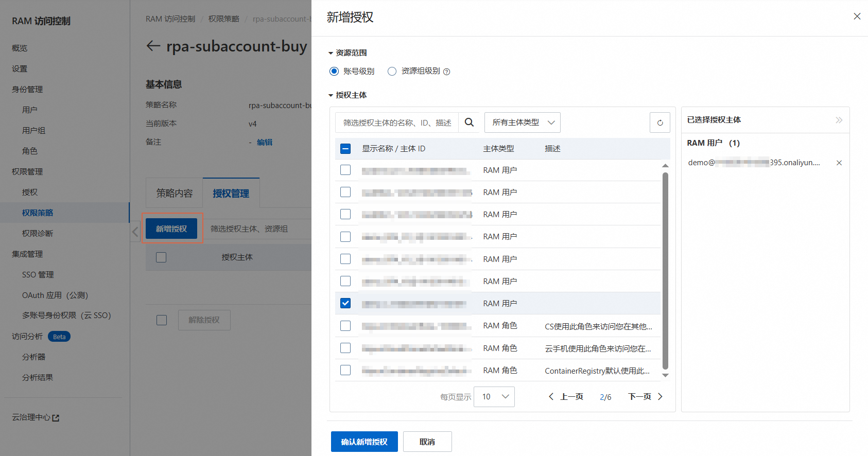Click the 描述 column header

[x=552, y=149]
